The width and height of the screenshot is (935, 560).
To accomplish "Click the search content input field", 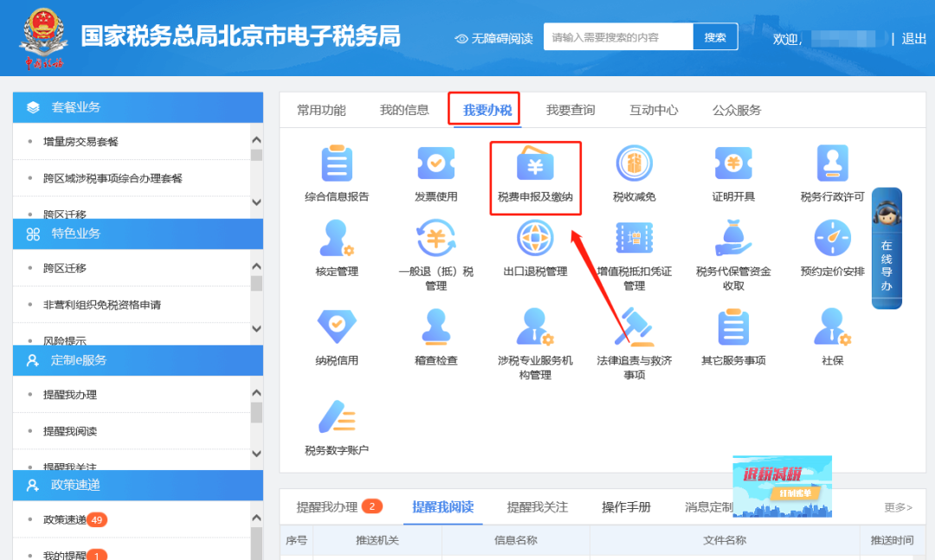I will 618,37.
